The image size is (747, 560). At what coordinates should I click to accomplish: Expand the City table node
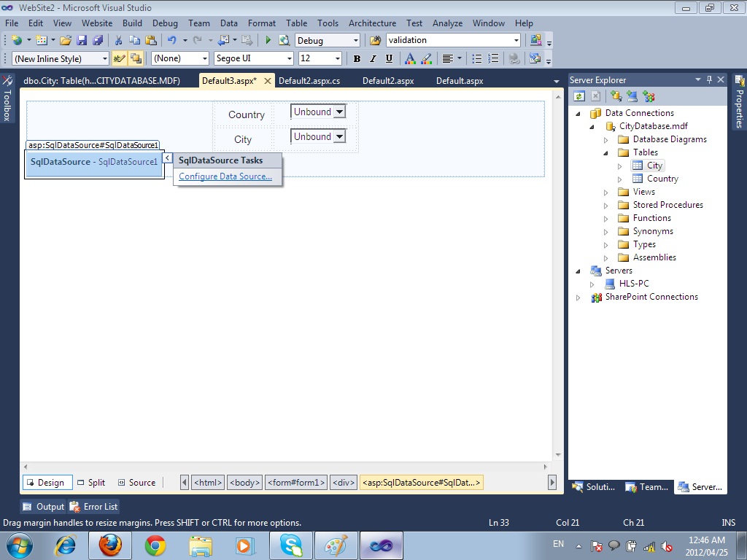(x=620, y=166)
